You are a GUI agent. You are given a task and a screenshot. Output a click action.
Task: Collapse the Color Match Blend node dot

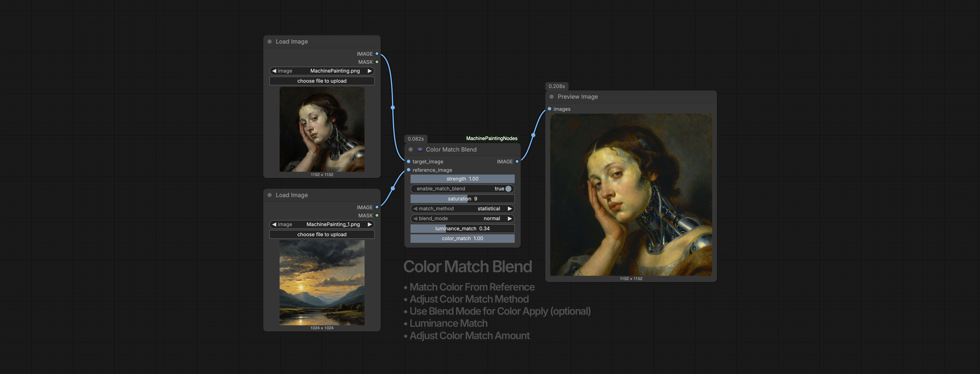(x=410, y=150)
